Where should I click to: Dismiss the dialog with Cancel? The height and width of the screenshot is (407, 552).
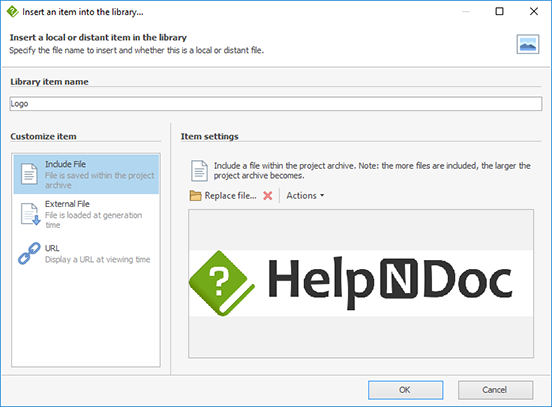[x=495, y=390]
